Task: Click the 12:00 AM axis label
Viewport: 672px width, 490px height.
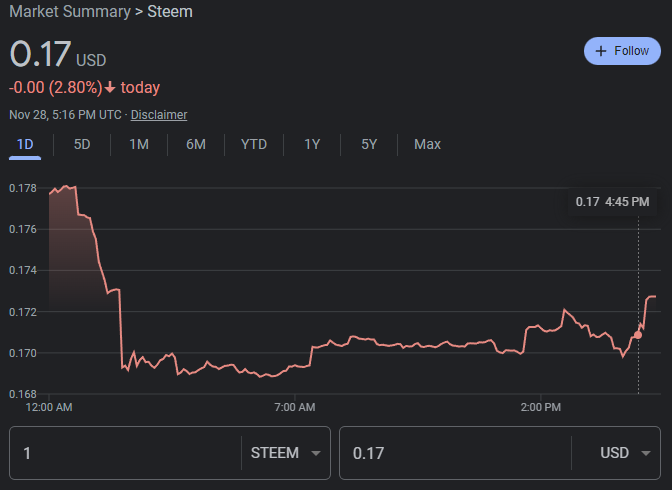Action: [x=49, y=407]
